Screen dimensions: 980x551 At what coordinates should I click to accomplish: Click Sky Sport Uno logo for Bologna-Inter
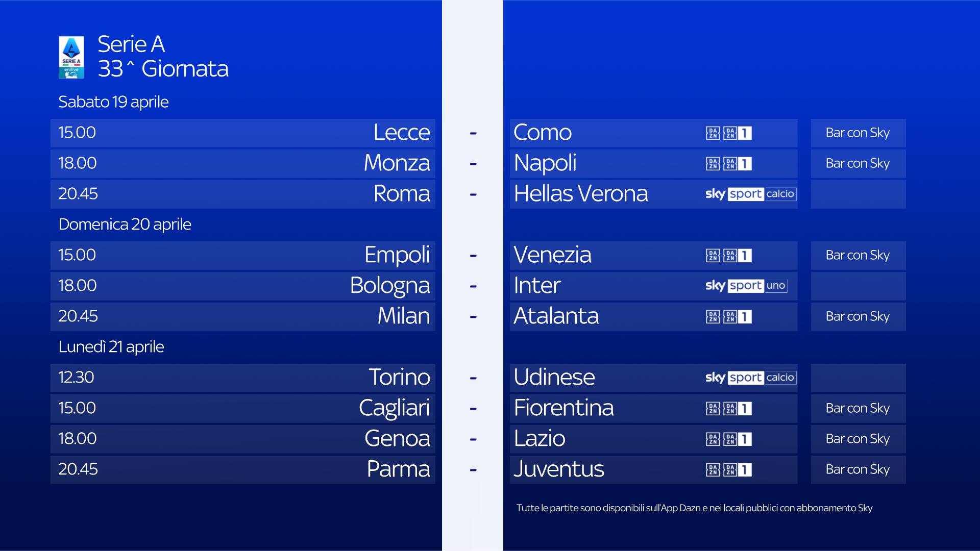click(x=746, y=286)
